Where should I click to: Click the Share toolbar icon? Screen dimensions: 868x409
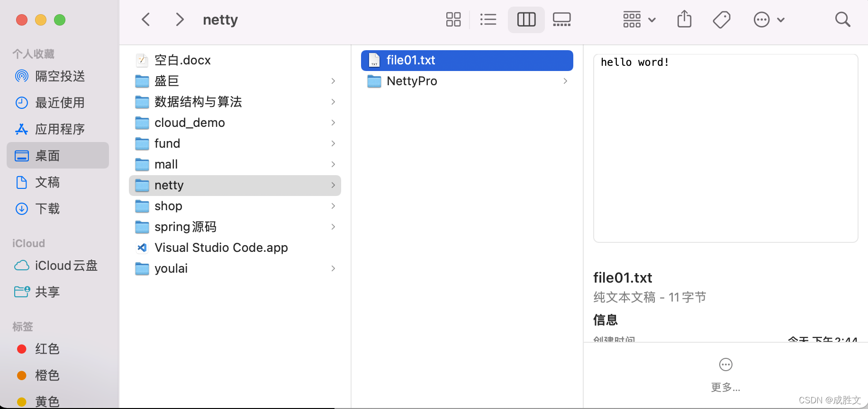click(x=684, y=19)
